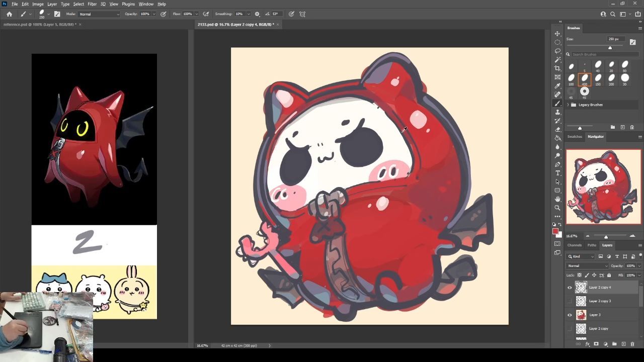Screen dimensions: 644x362
Task: Hide Layer 2 copy 4
Action: point(570,288)
